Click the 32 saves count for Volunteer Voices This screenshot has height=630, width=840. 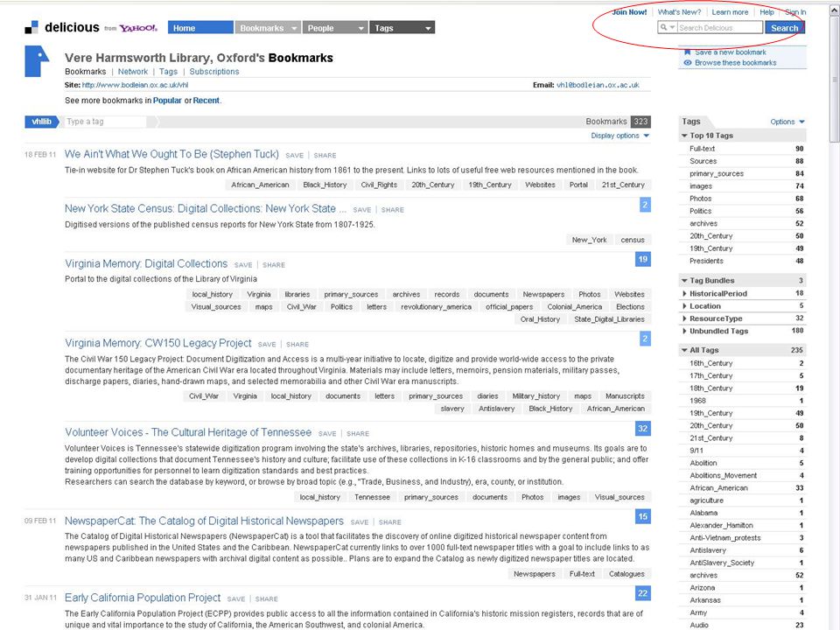(x=643, y=428)
